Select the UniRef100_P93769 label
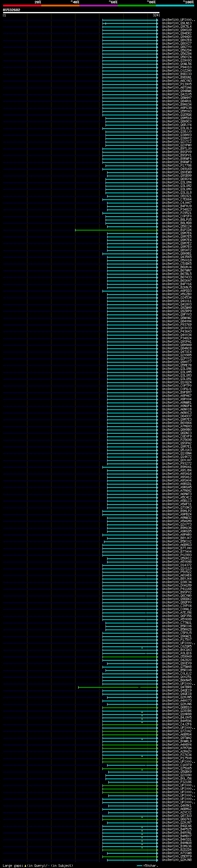Viewport: 197px width, 868px height. pos(176,325)
